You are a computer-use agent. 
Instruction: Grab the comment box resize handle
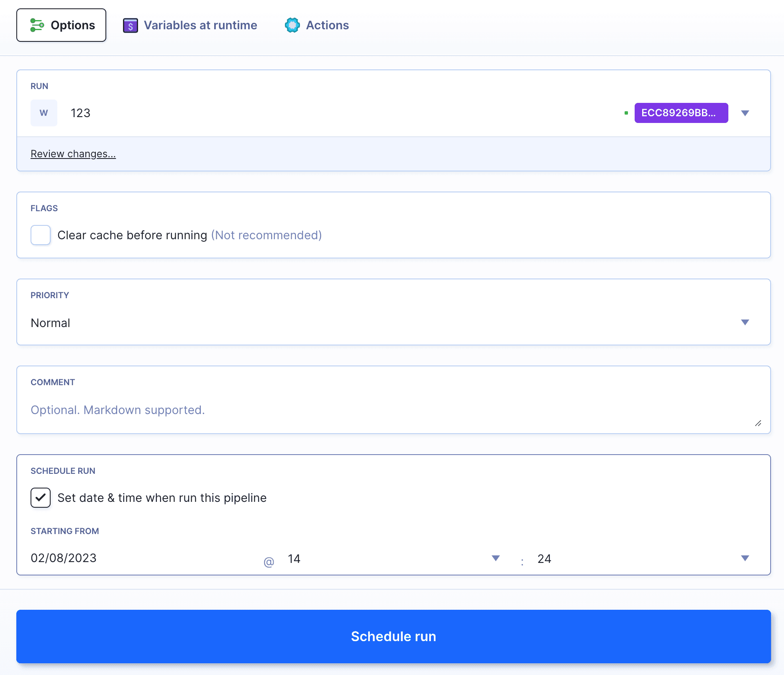pos(758,424)
